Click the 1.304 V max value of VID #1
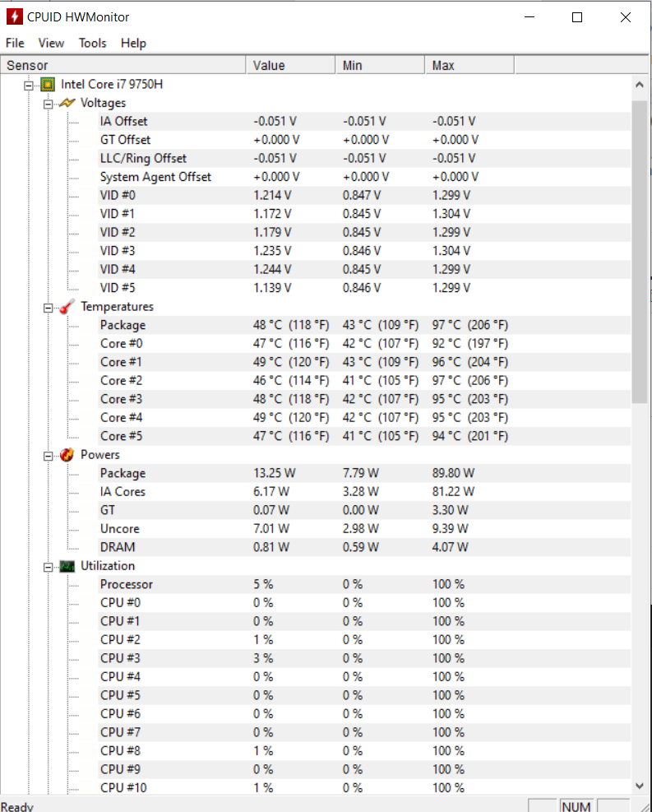Image resolution: width=652 pixels, height=812 pixels. pyautogui.click(x=451, y=214)
